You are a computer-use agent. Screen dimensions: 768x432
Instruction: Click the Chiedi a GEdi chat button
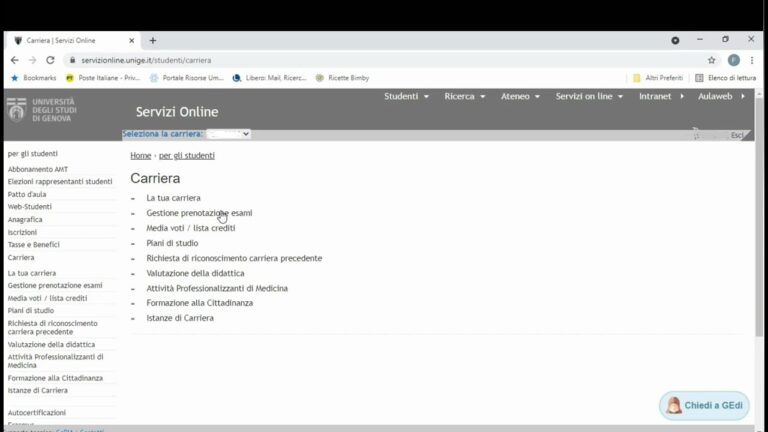(x=704, y=406)
